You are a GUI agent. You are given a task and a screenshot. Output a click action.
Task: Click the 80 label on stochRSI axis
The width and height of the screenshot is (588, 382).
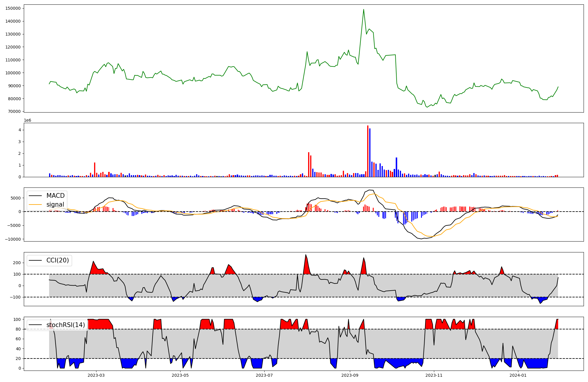click(x=18, y=329)
